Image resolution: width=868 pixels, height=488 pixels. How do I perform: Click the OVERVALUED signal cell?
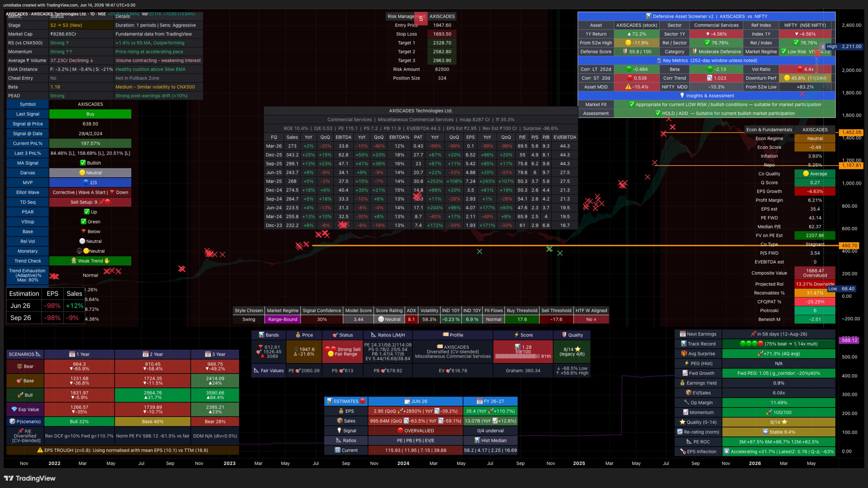point(415,431)
